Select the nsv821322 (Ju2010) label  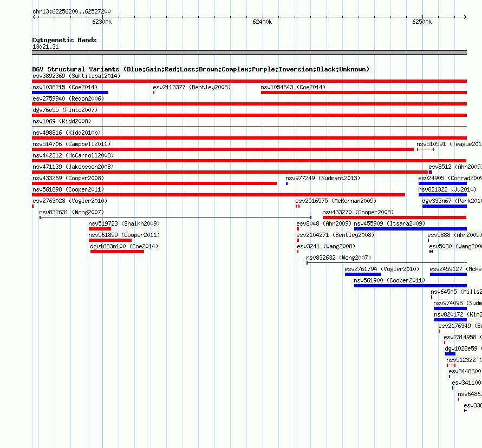tap(447, 189)
